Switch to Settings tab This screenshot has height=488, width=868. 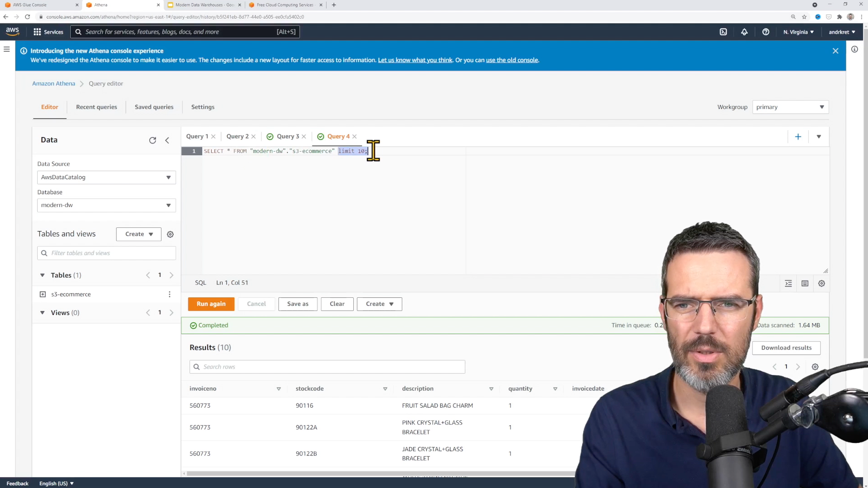[203, 107]
